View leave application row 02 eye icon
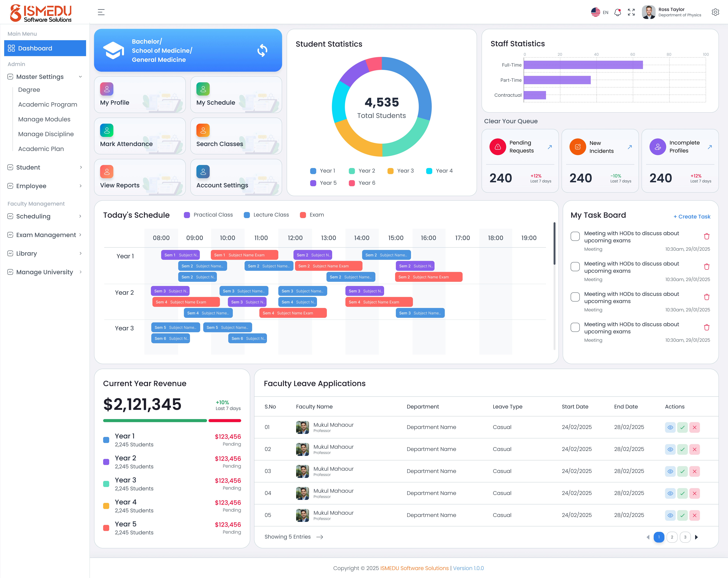The image size is (728, 578). pos(670,449)
